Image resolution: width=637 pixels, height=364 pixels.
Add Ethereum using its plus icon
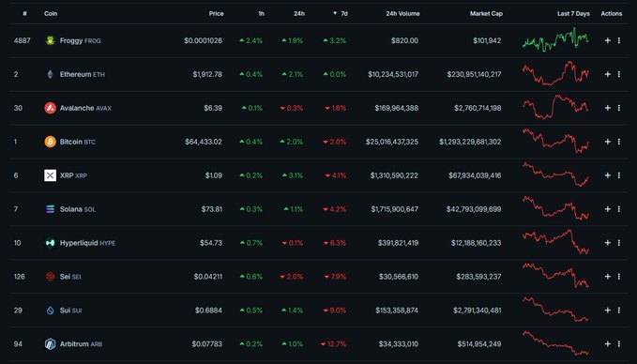click(x=607, y=74)
